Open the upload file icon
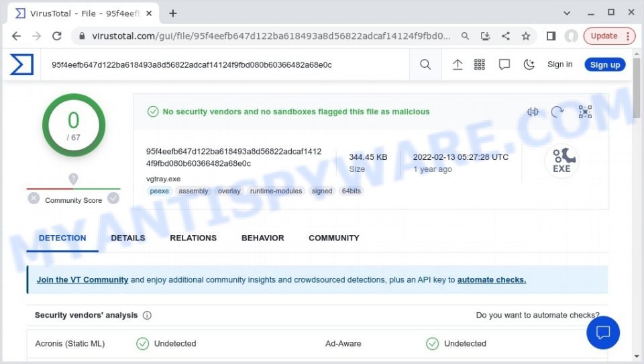Image resolution: width=644 pixels, height=364 pixels. (x=457, y=64)
